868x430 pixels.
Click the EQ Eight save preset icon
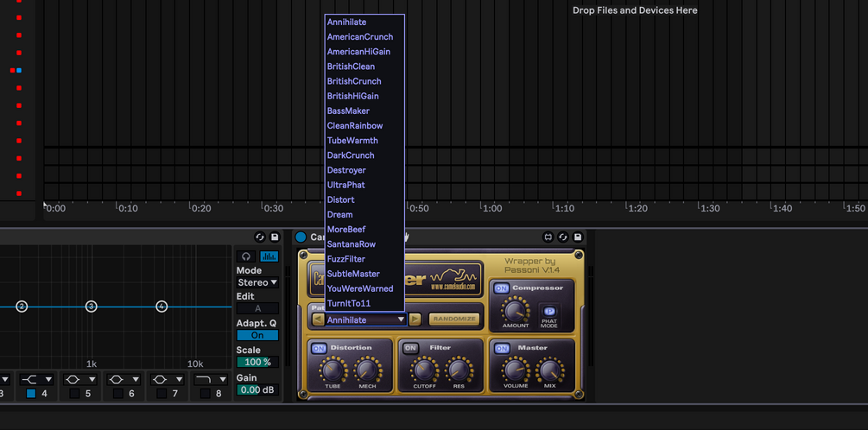click(x=275, y=237)
